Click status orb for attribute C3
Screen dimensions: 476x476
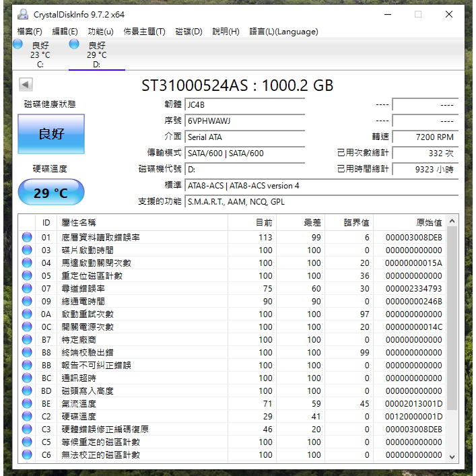(x=27, y=429)
